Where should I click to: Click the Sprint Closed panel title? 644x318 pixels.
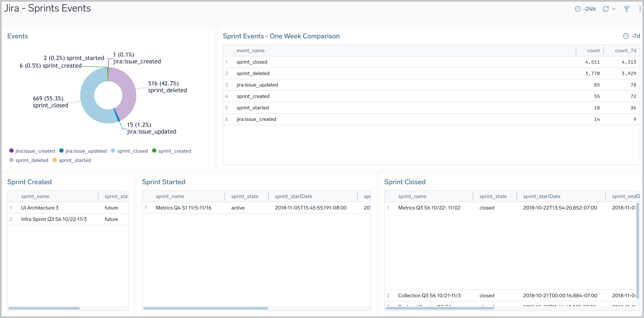click(x=405, y=182)
